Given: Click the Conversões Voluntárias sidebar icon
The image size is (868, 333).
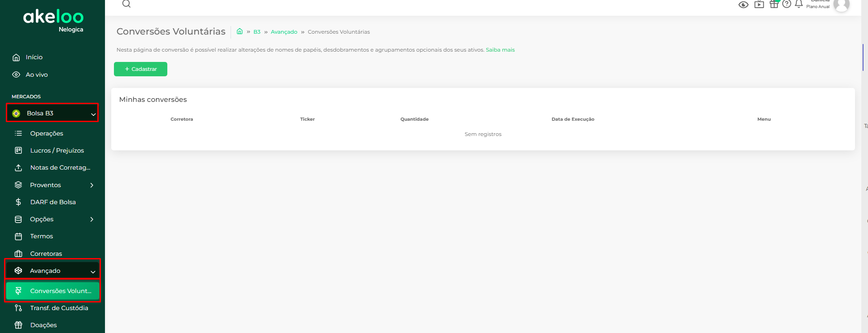Looking at the screenshot, I should (18, 291).
